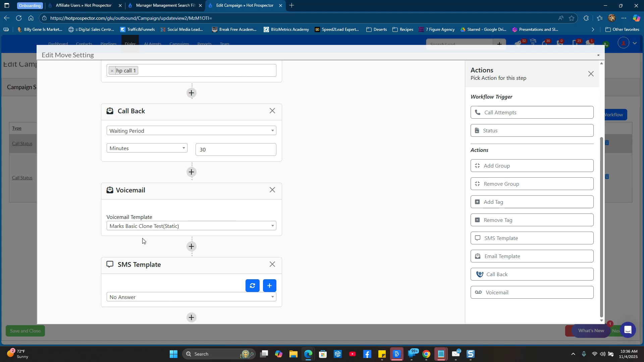Remove the Call Back step with its X
644x362 pixels.
pos(272,111)
